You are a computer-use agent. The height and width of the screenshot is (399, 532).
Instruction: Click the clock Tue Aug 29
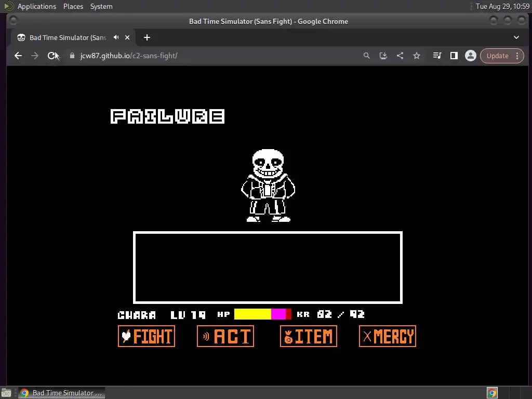click(x=502, y=6)
